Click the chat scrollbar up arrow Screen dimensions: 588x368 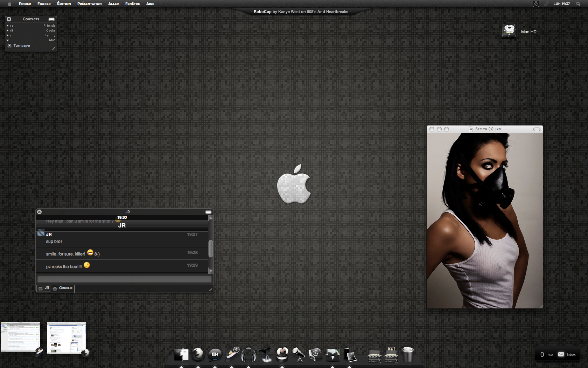(x=211, y=218)
